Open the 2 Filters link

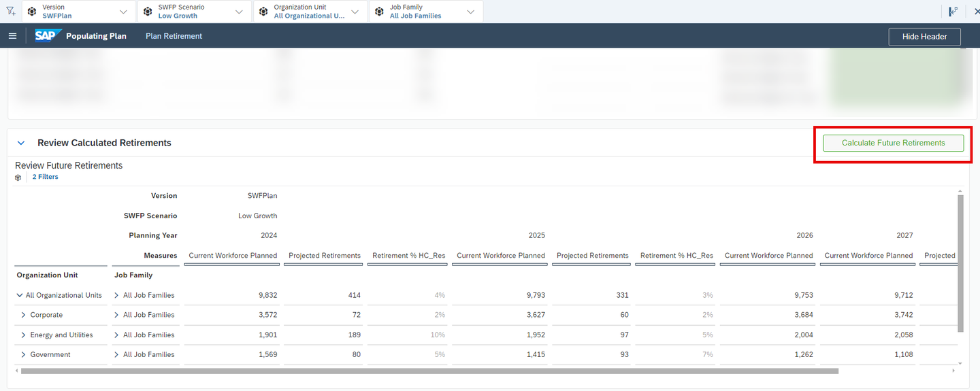[x=46, y=177]
